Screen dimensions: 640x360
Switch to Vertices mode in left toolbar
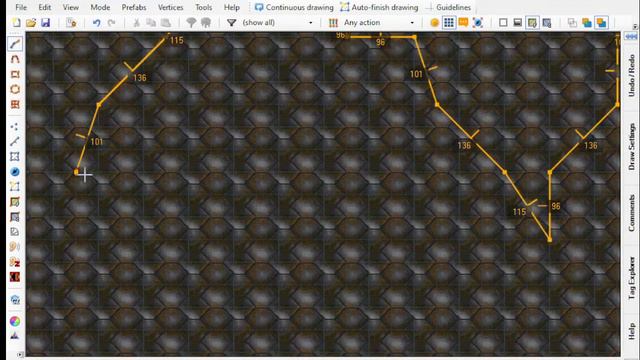click(x=15, y=127)
